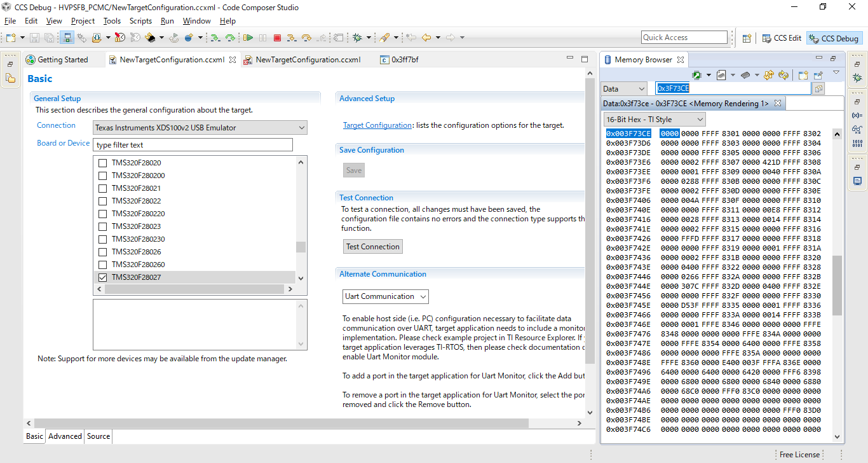This screenshot has width=868, height=463.
Task: Expand the New file icon dropdown arrow
Action: click(22, 38)
